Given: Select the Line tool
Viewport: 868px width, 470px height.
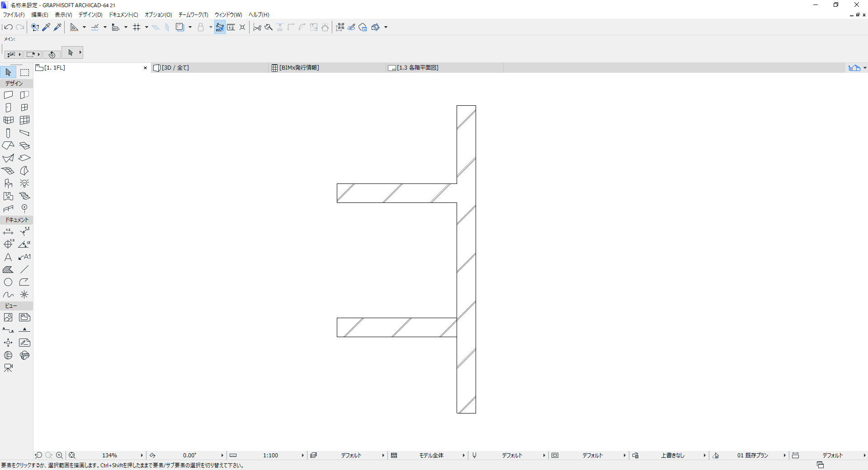Looking at the screenshot, I should pyautogui.click(x=24, y=270).
